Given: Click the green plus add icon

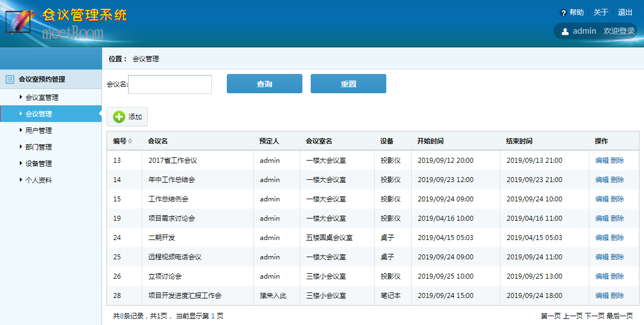Looking at the screenshot, I should click(119, 116).
